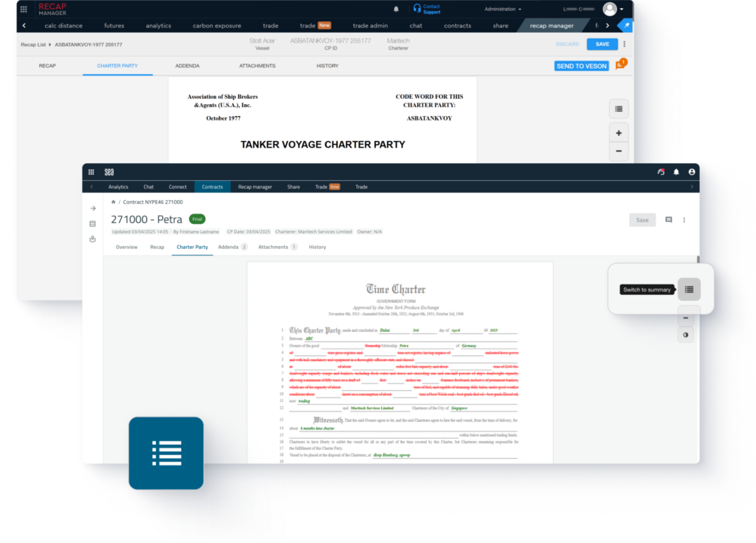Screen dimensions: 756x543
Task: Select the recap manager tab in back window
Action: [x=552, y=26]
